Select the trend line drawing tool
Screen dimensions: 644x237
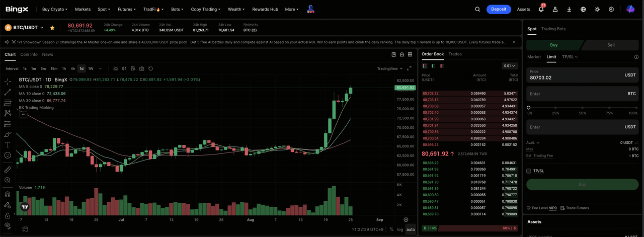[x=8, y=92]
